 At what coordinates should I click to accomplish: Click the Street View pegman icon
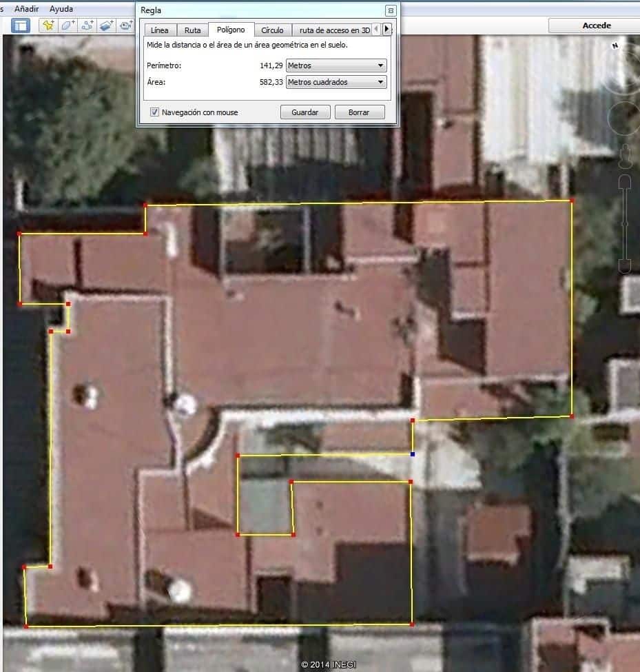(626, 156)
